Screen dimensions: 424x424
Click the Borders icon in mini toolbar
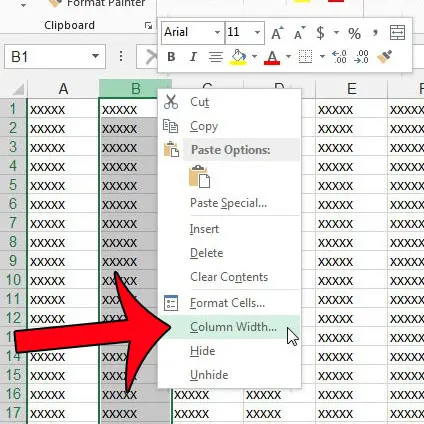coord(305,57)
